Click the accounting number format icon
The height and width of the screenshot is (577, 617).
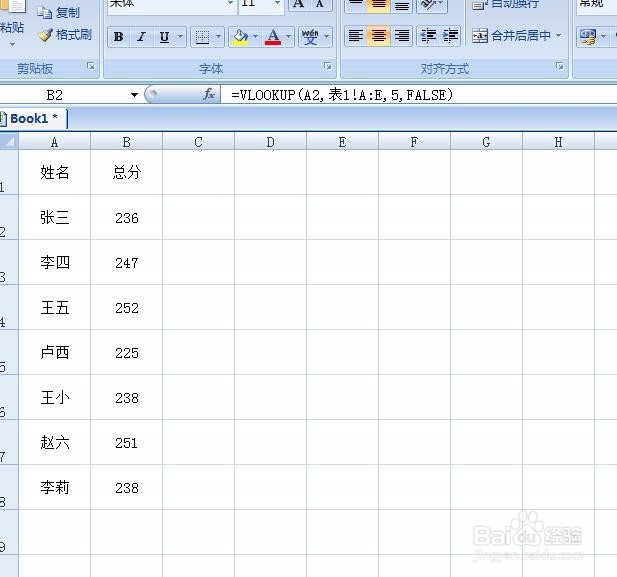(x=588, y=37)
